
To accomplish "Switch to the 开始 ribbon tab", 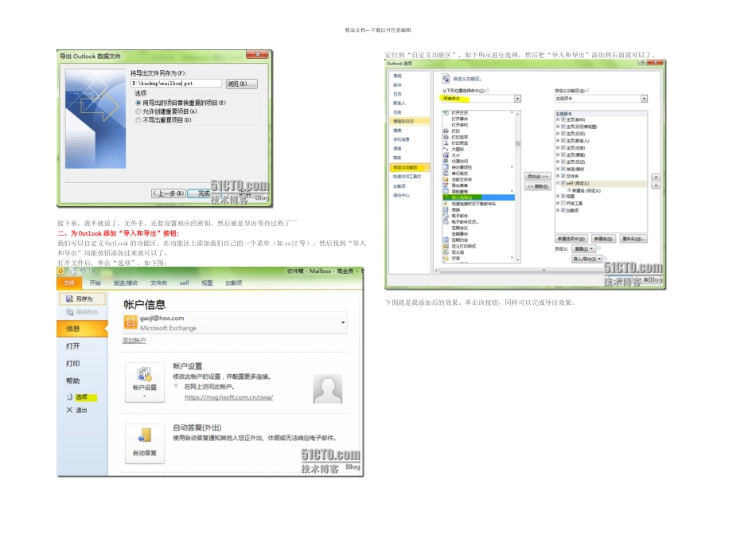I will point(95,283).
